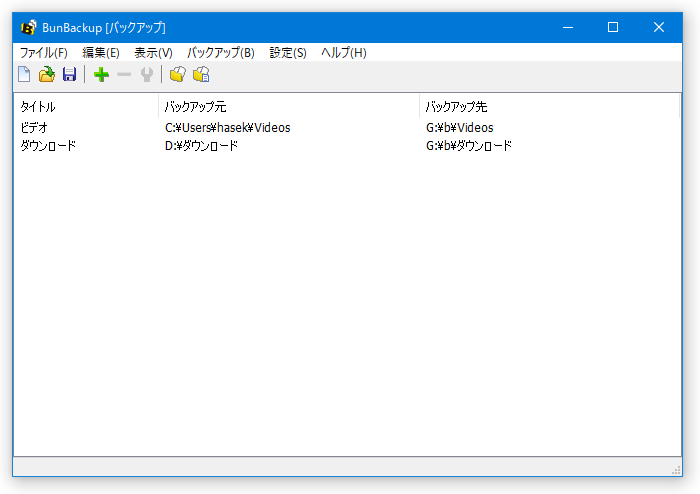Click the Start backup folder icon
The height and width of the screenshot is (494, 700).
click(x=178, y=74)
